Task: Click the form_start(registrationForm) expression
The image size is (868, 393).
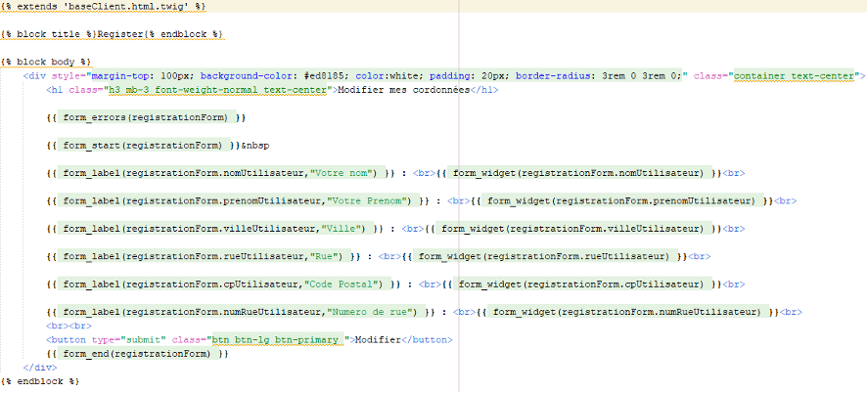Action: 143,146
